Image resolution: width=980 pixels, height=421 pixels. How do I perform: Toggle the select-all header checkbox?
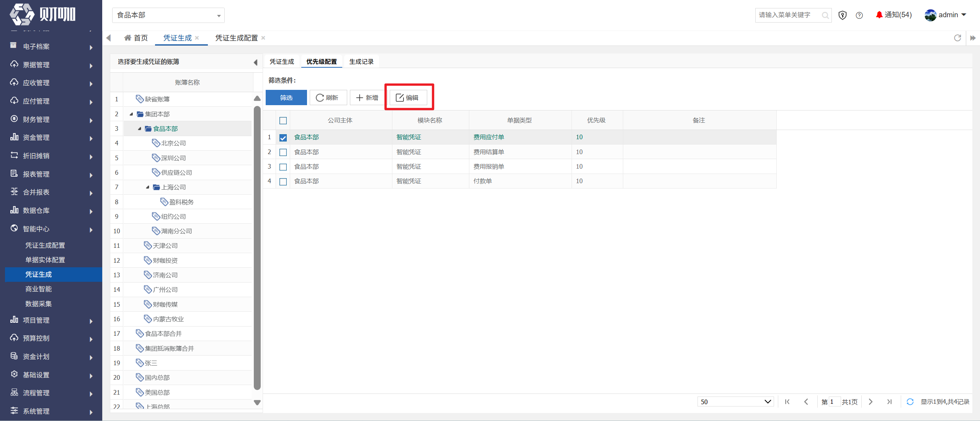pos(283,121)
